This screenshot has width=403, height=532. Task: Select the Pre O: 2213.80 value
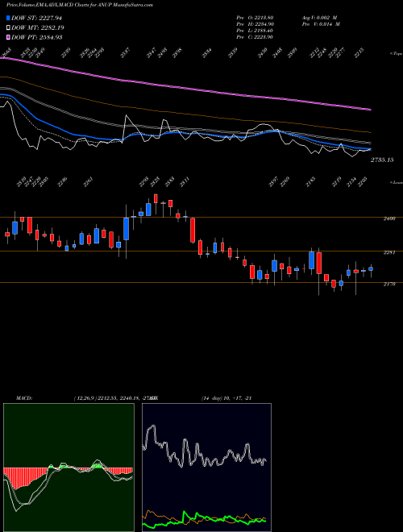[x=255, y=17]
